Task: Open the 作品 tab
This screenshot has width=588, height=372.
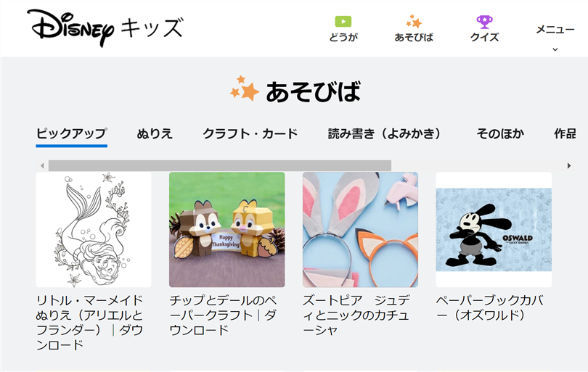Action: point(565,133)
